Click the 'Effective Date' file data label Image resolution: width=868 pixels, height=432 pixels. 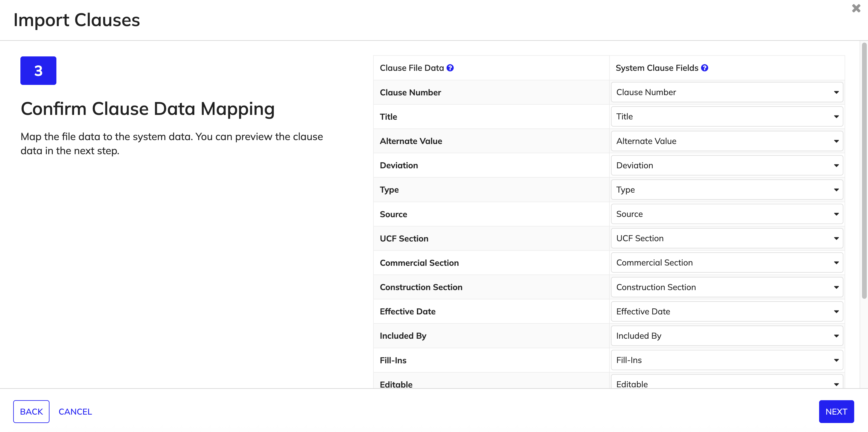point(407,311)
